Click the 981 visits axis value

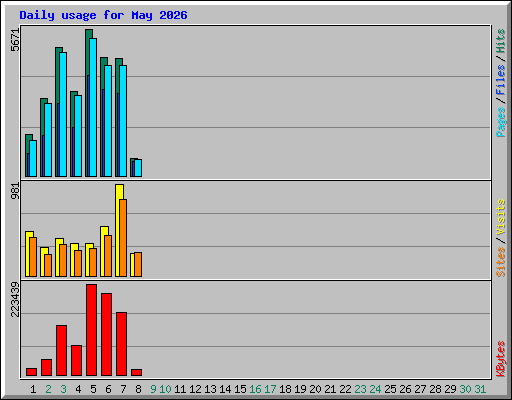[15, 191]
